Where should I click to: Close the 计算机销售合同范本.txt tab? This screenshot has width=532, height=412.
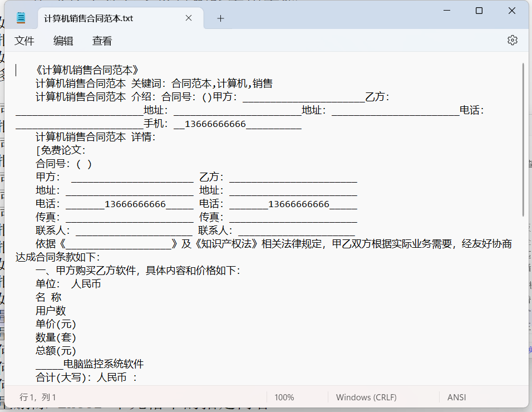click(188, 18)
